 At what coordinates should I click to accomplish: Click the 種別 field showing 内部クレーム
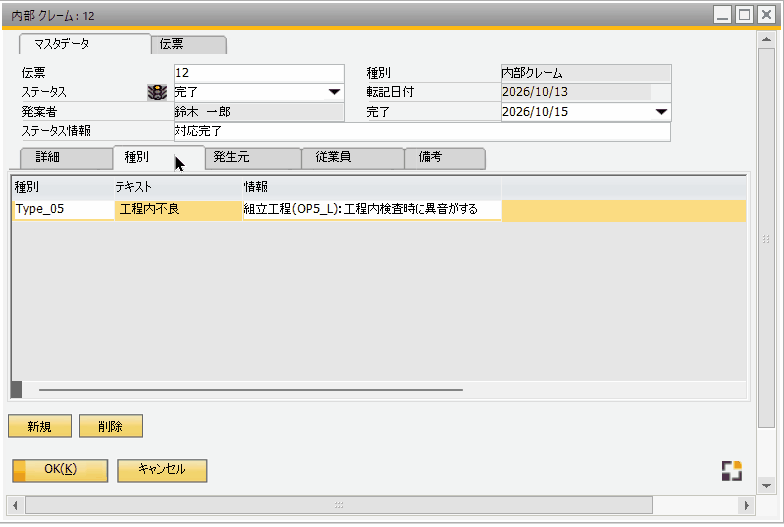[586, 73]
